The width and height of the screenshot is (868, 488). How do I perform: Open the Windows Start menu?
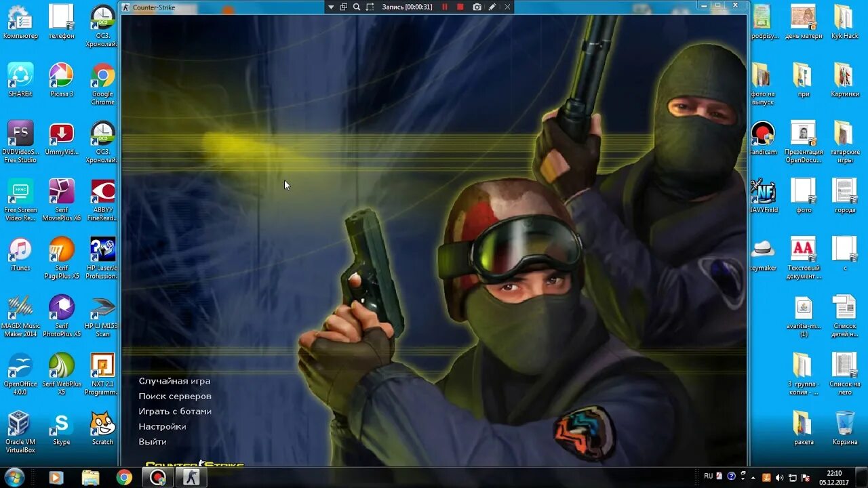(14, 477)
